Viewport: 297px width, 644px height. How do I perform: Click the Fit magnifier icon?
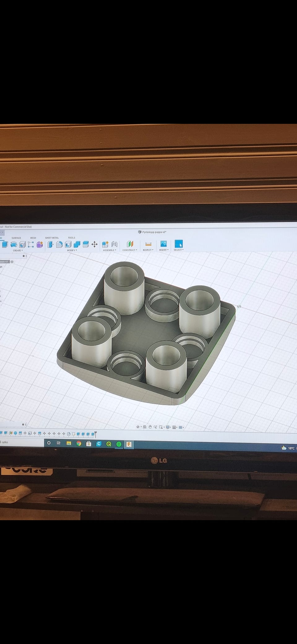tap(161, 427)
